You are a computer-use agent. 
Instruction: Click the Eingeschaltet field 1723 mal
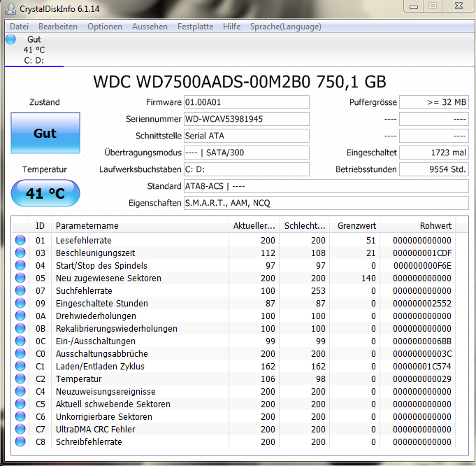(x=434, y=153)
